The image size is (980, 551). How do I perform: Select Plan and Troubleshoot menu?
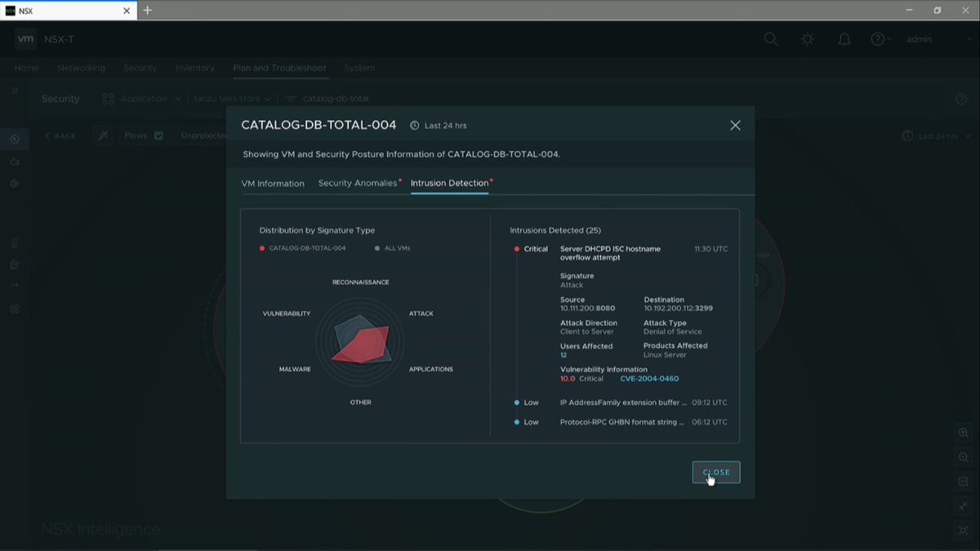[279, 68]
